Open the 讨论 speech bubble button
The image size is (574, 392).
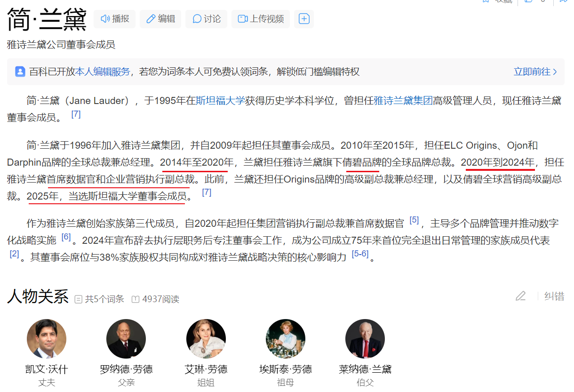click(206, 19)
